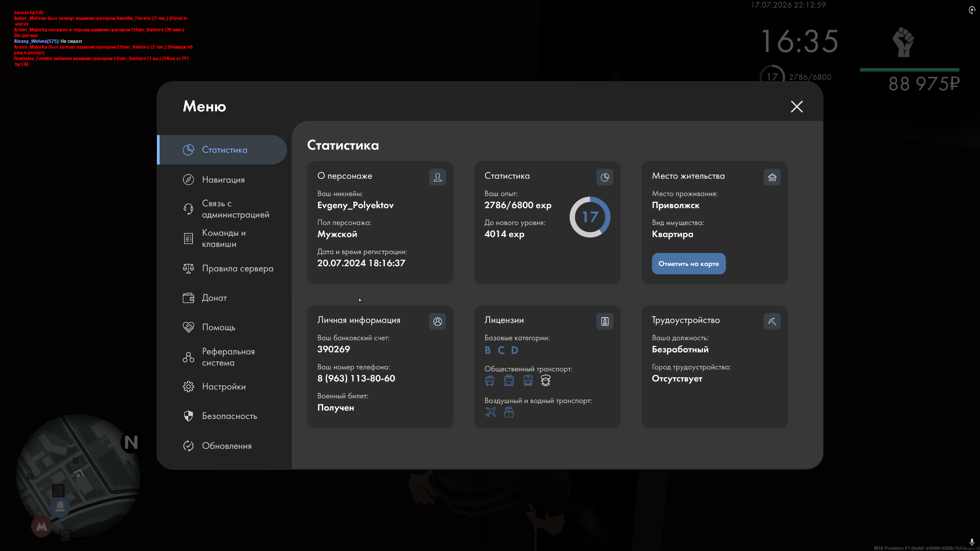Click the house icon in Место жительства card
Image resolution: width=980 pixels, height=551 pixels.
(772, 177)
